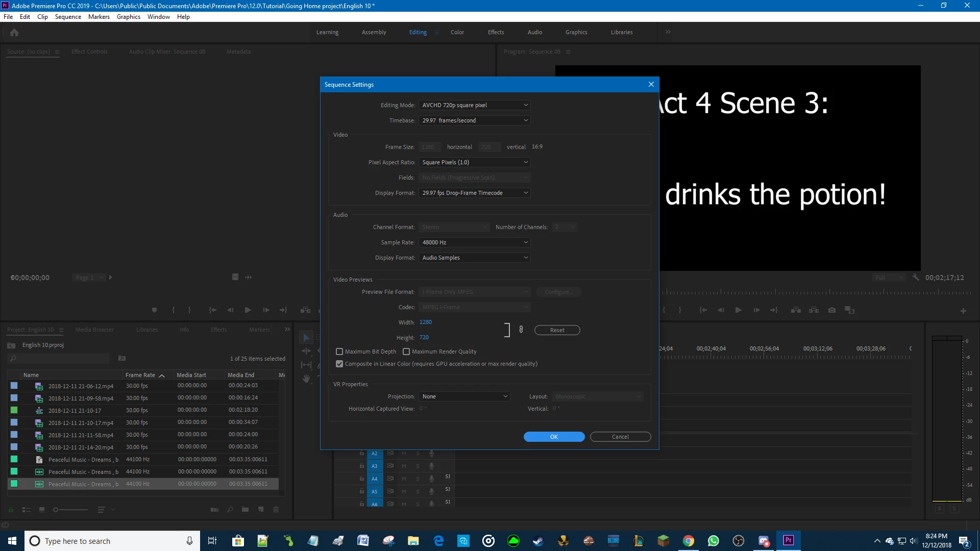Click the Export Frame camera icon

pyautogui.click(x=832, y=310)
